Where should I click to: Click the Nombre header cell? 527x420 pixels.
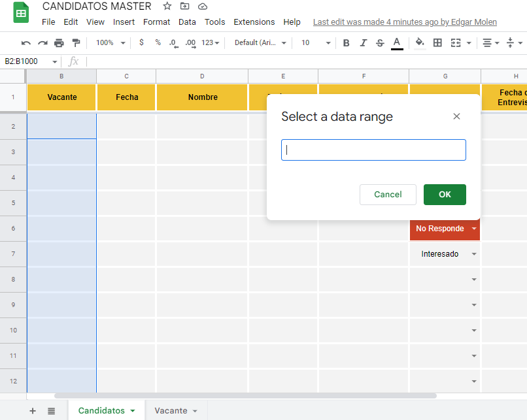click(203, 97)
